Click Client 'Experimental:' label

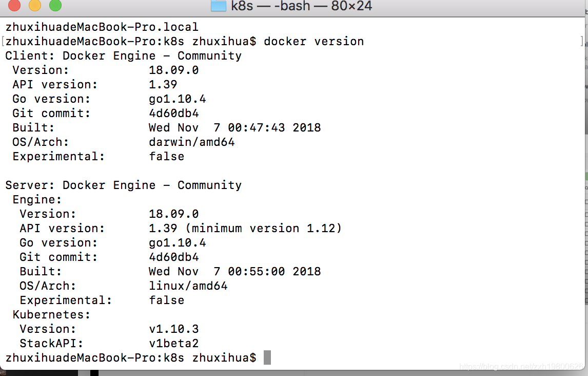pyautogui.click(x=58, y=157)
